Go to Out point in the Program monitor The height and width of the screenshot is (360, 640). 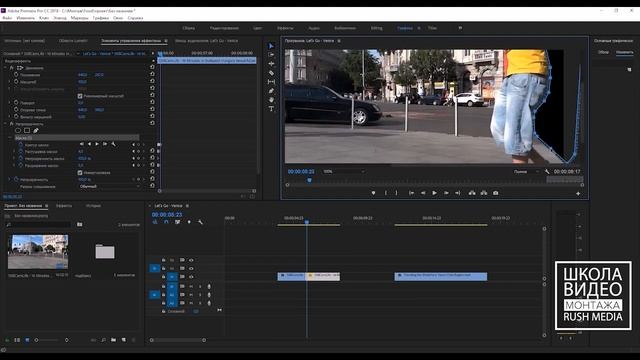[x=458, y=193]
